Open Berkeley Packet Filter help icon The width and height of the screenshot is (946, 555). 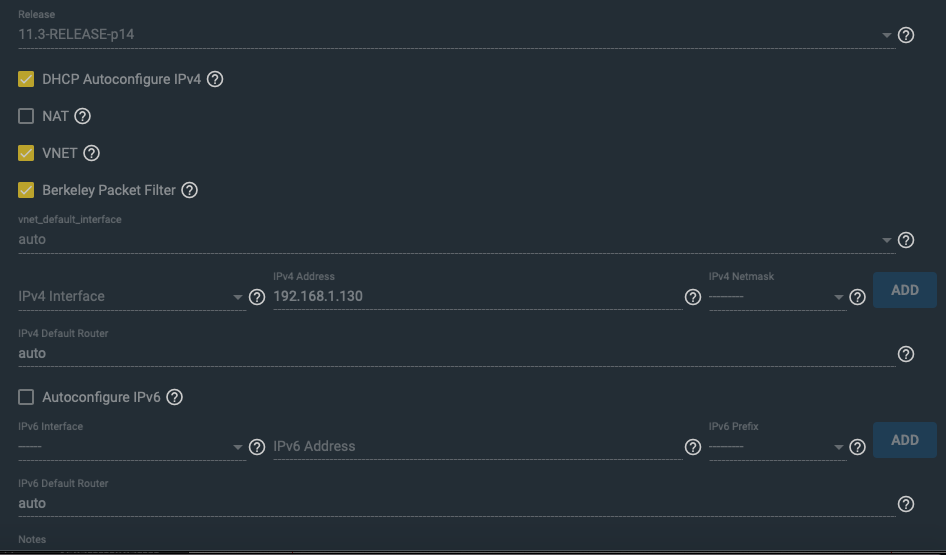(x=189, y=190)
